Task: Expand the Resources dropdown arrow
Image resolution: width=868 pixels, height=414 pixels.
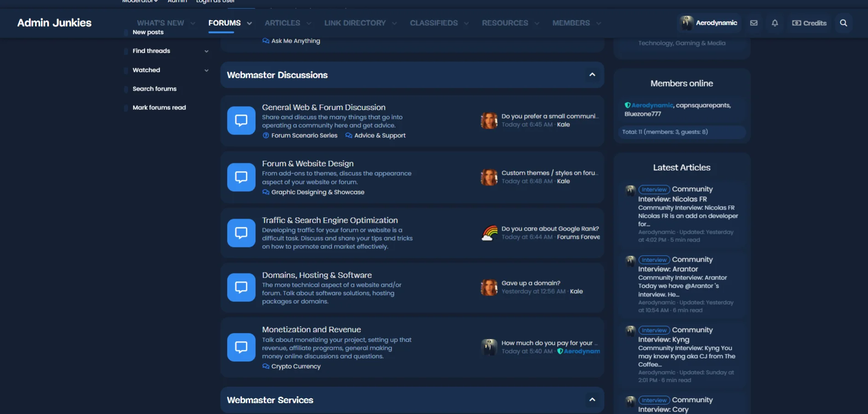Action: [536, 23]
